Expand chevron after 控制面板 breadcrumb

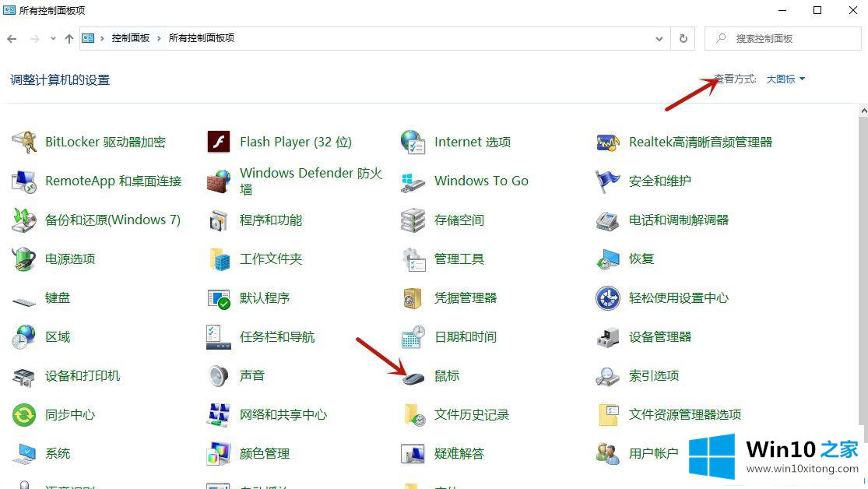coord(159,38)
